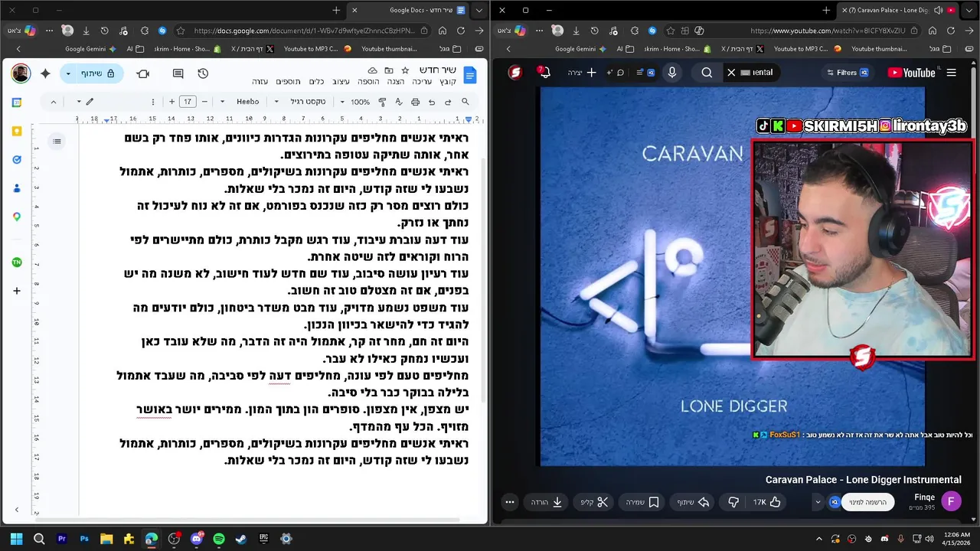Open more video actions three-dot button
Image resolution: width=980 pixels, height=551 pixels.
pos(510,502)
